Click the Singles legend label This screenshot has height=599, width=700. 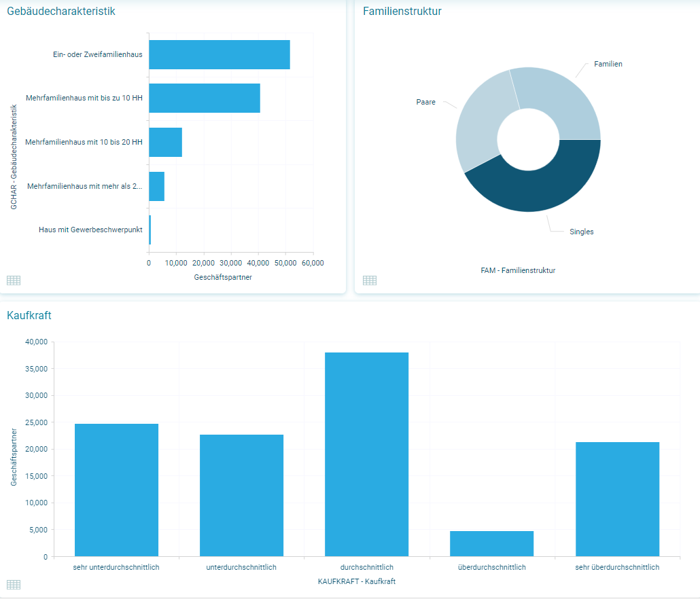582,232
